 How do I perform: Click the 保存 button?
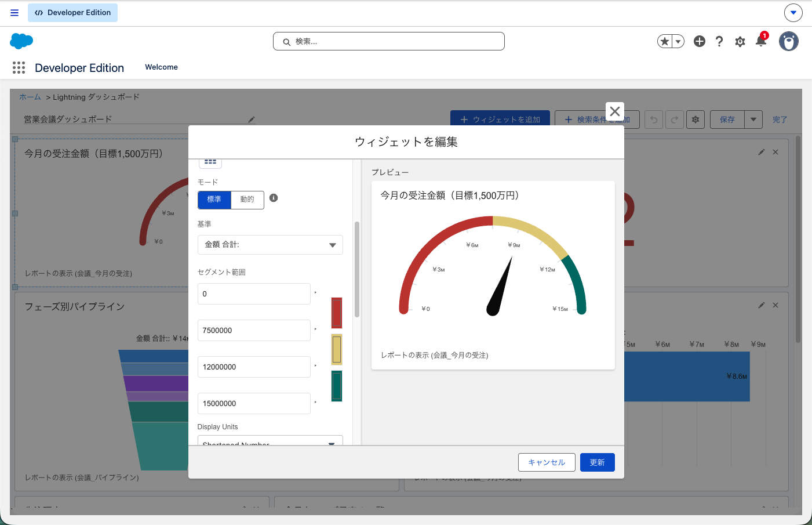tap(727, 120)
